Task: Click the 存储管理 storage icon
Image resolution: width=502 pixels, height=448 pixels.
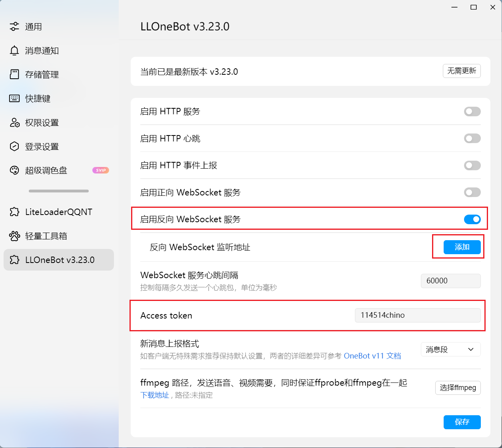Action: [x=14, y=74]
